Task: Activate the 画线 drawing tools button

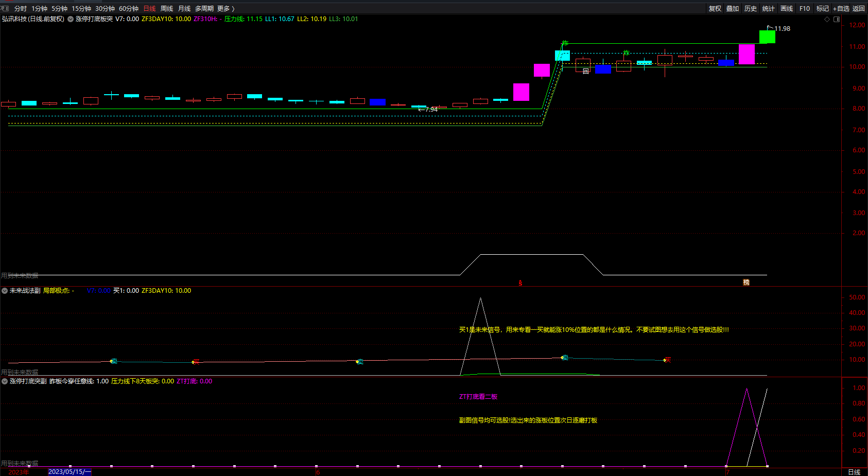Action: coord(787,8)
